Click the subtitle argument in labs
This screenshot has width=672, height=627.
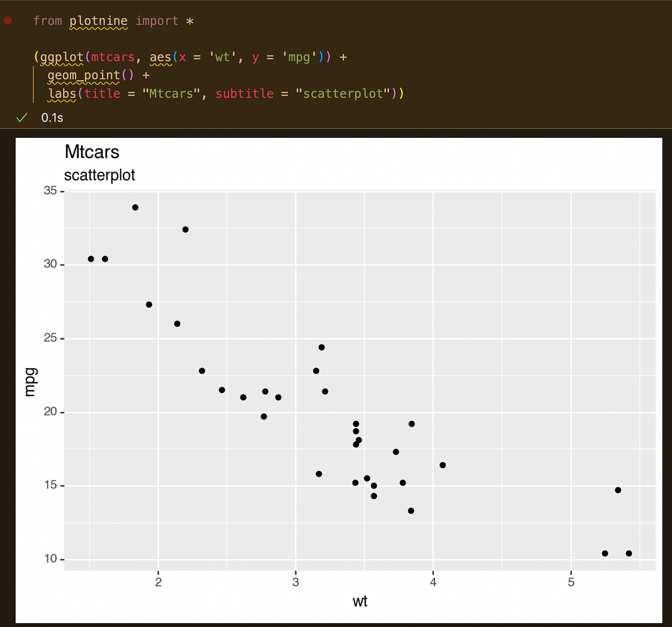point(244,93)
